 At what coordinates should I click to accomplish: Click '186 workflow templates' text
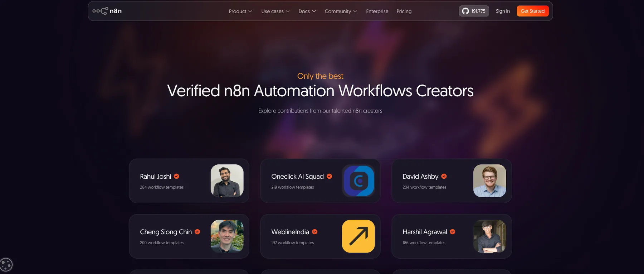(424, 243)
